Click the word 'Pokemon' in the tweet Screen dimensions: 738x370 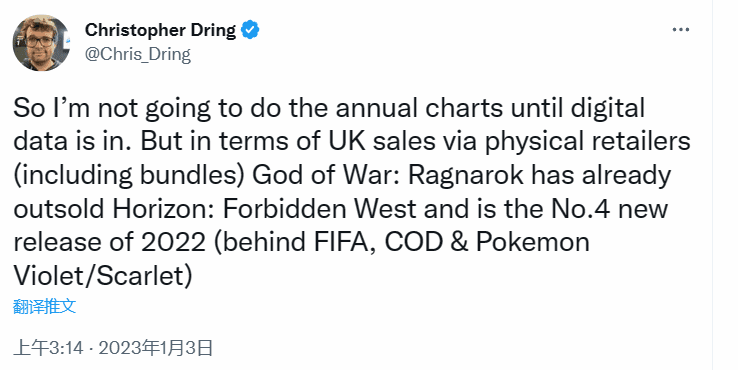[533, 242]
